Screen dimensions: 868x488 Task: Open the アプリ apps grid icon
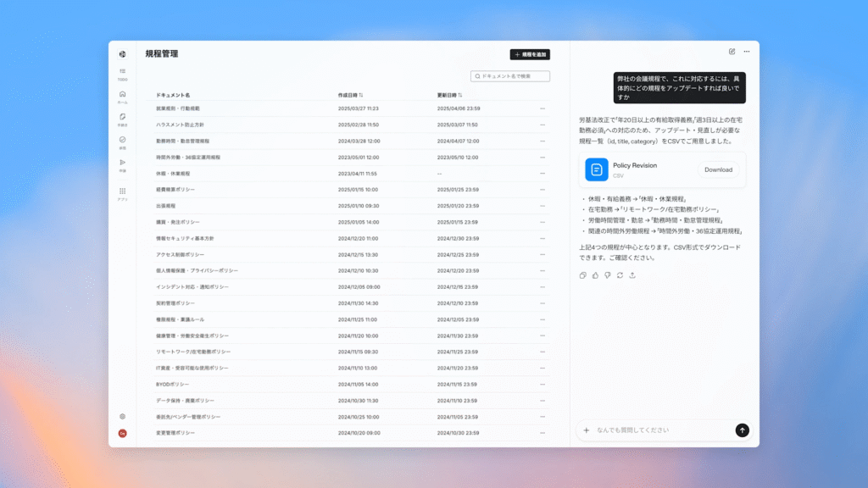pyautogui.click(x=123, y=193)
